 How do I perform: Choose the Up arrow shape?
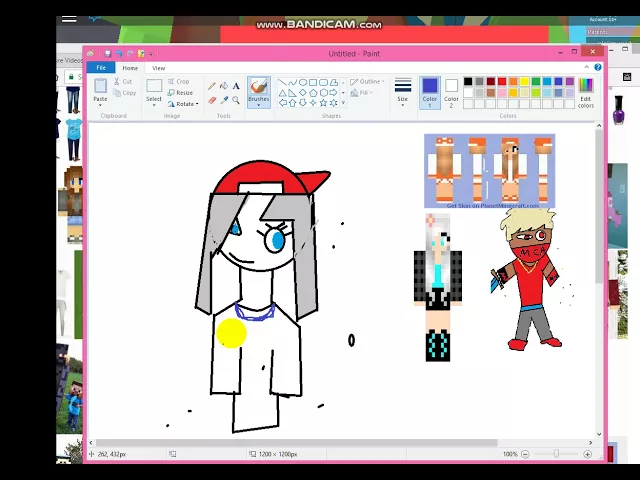293,103
